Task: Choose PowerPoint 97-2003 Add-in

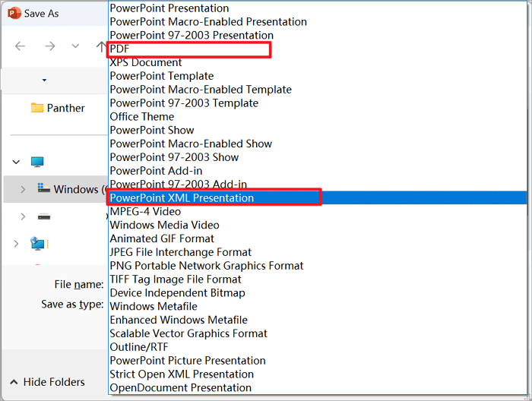Action: tap(318, 185)
